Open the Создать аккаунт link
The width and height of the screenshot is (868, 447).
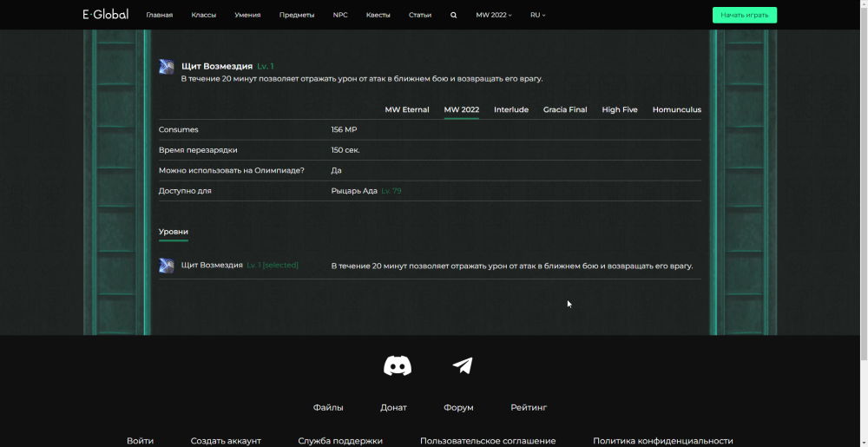click(x=226, y=441)
